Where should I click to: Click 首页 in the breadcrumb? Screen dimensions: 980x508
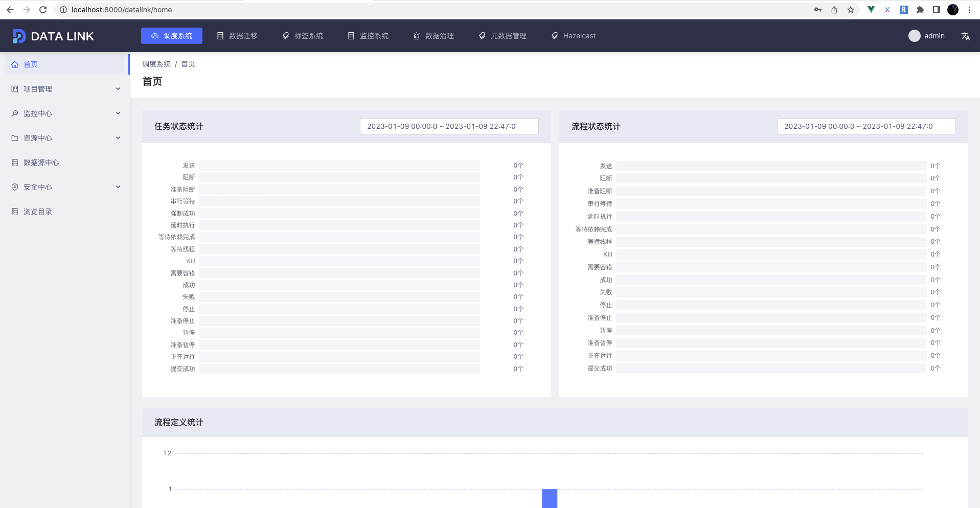point(188,64)
